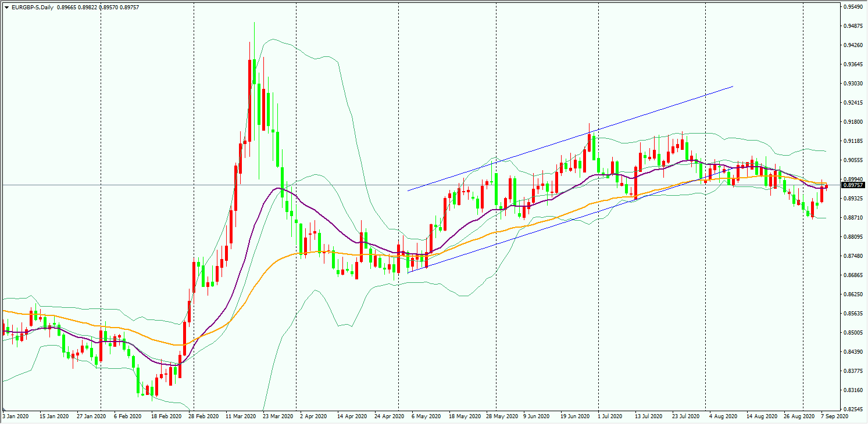The image size is (868, 424).
Task: Click the 0.86250 price axis label
Action: pyautogui.click(x=853, y=294)
